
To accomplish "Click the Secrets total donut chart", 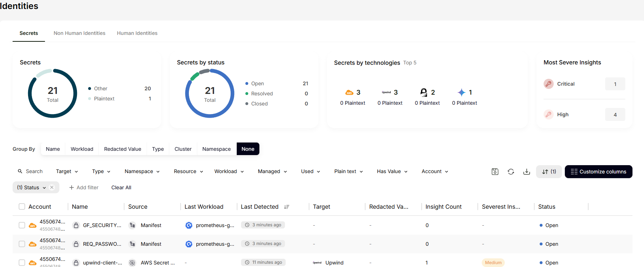I will tap(53, 94).
